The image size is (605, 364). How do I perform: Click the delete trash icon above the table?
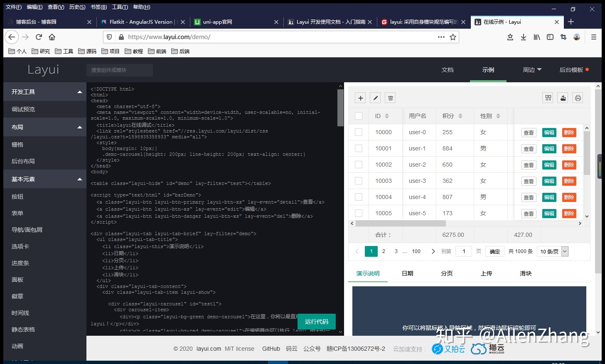[390, 98]
